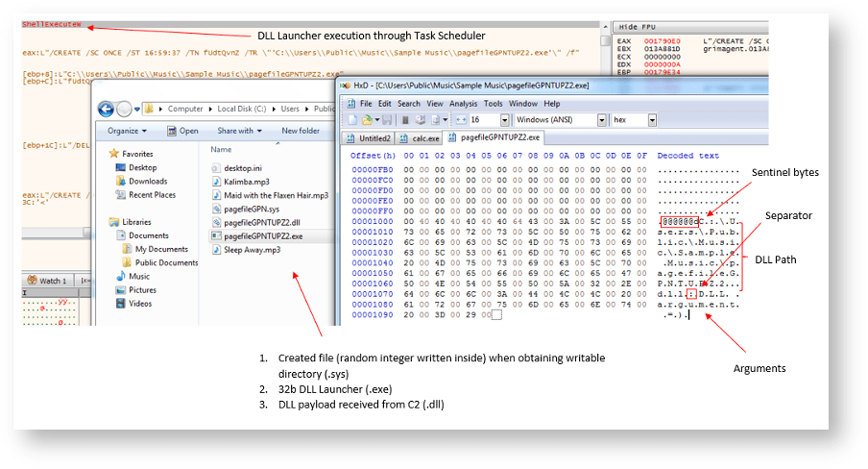The height and width of the screenshot is (469, 868).
Task: Open the hex offset base dropdown
Action: tap(652, 120)
